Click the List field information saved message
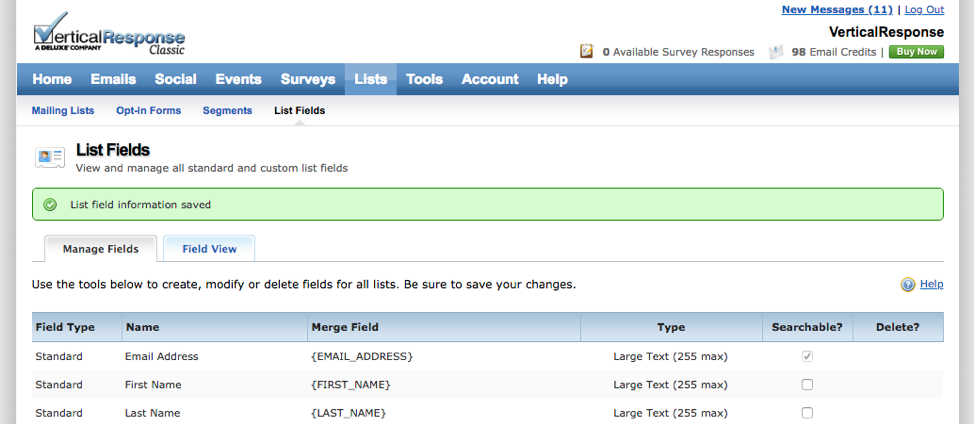Image resolution: width=974 pixels, height=424 pixels. tap(140, 204)
